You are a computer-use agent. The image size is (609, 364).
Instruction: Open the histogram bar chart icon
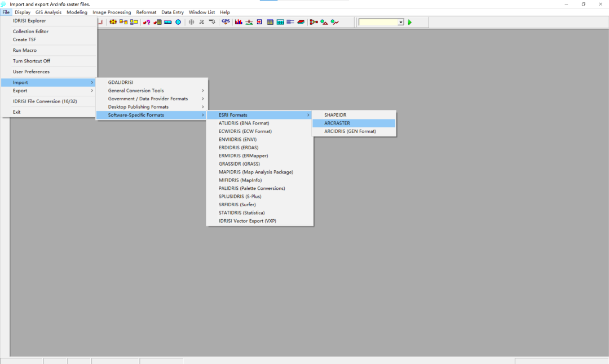pos(239,22)
